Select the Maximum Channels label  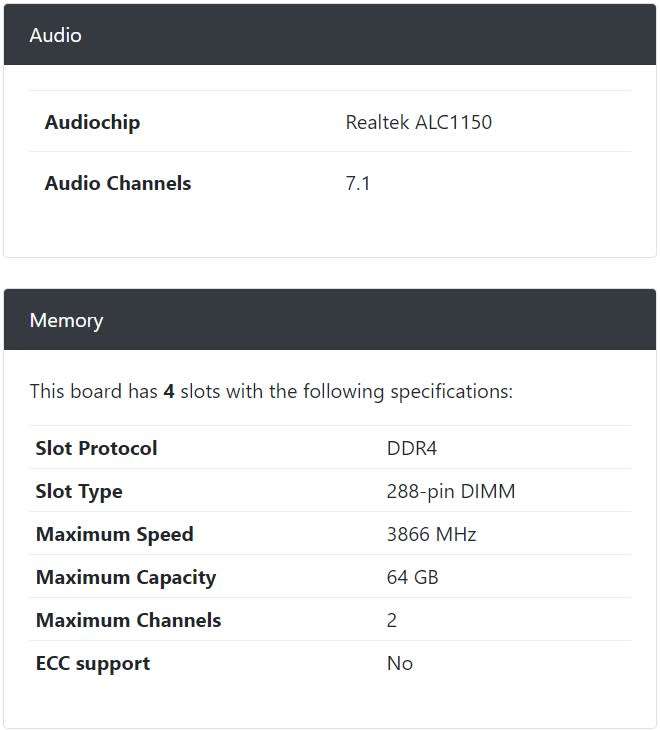pos(128,620)
